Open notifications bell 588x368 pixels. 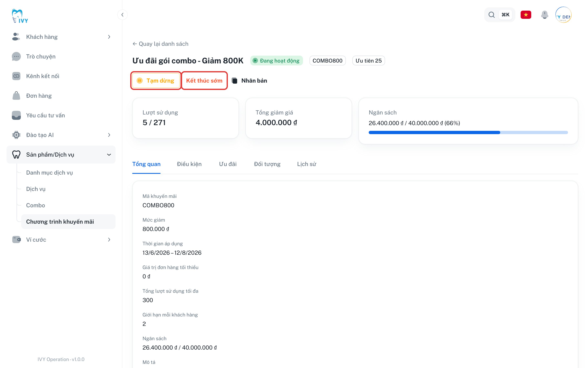click(x=545, y=15)
